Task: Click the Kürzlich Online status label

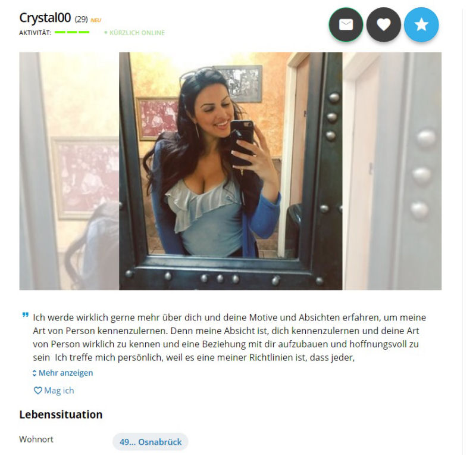Action: (134, 33)
